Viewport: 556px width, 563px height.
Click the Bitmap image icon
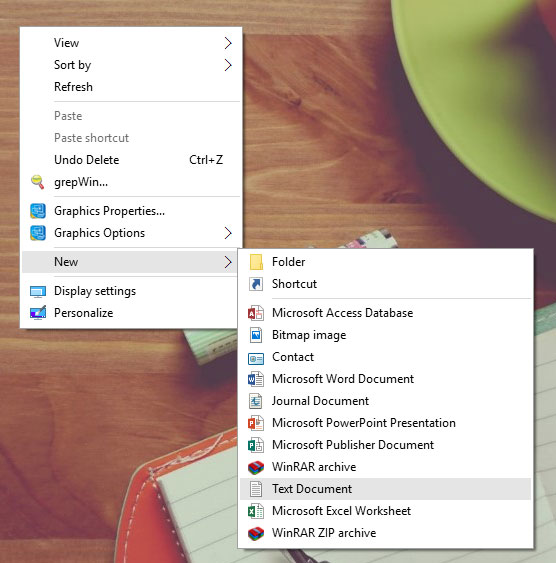[x=256, y=335]
